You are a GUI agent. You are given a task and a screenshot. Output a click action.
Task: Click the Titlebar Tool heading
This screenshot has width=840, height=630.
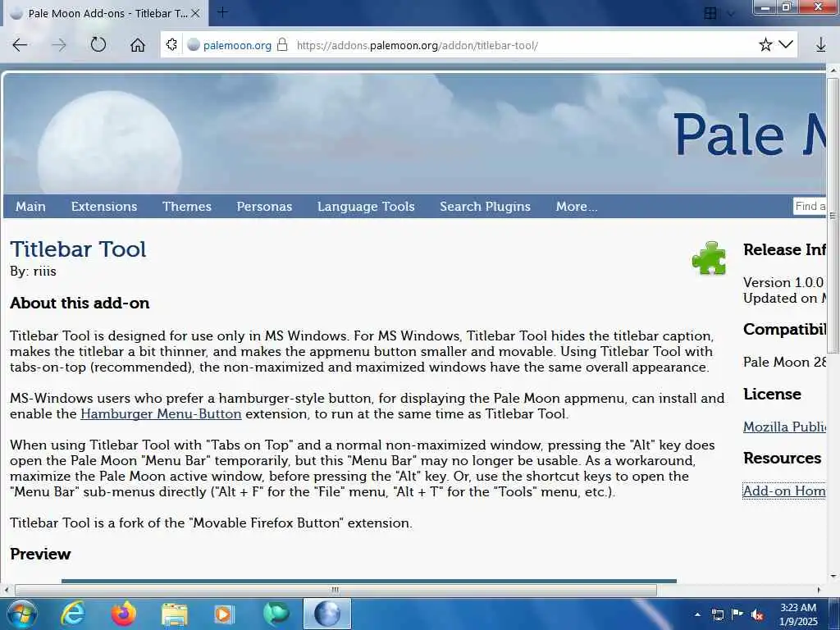coord(78,249)
